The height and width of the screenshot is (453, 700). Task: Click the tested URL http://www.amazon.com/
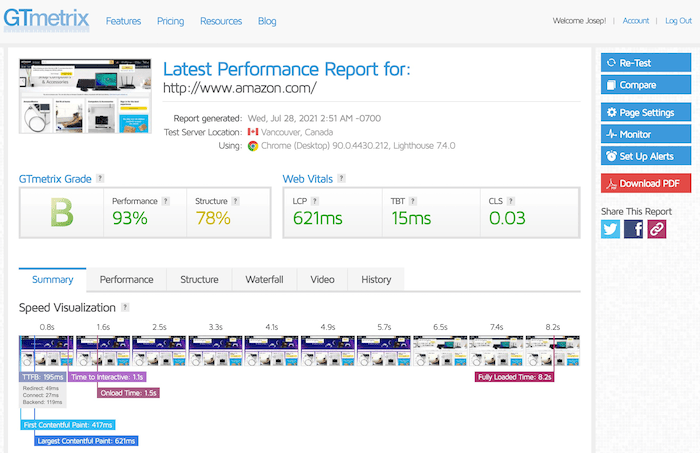click(240, 88)
